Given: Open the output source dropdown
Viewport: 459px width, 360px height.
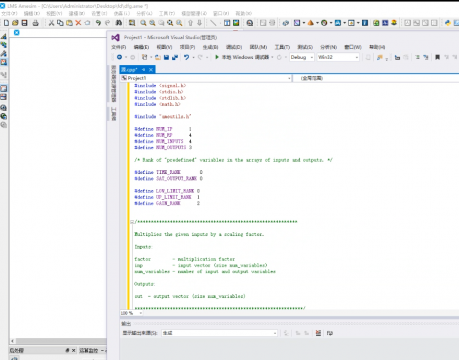Looking at the screenshot, I should [219, 333].
